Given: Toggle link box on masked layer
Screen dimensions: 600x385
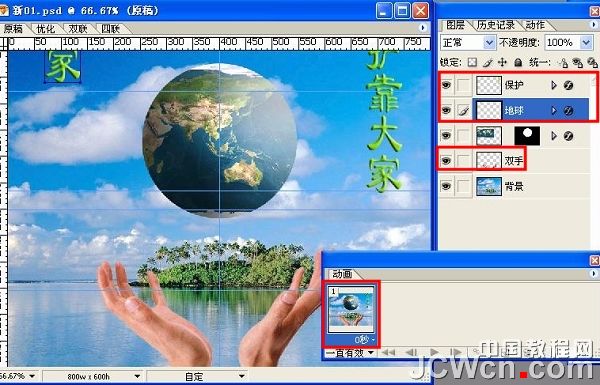Looking at the screenshot, I should 463,135.
